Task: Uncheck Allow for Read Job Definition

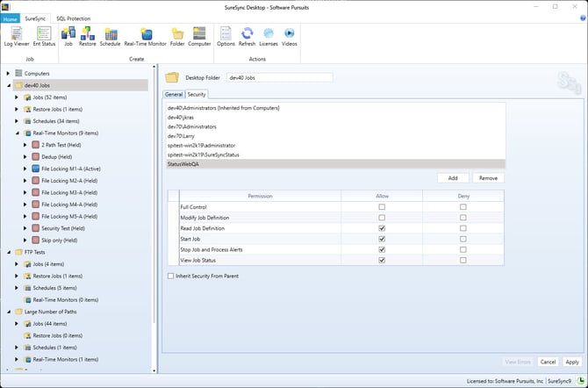Action: pos(382,228)
